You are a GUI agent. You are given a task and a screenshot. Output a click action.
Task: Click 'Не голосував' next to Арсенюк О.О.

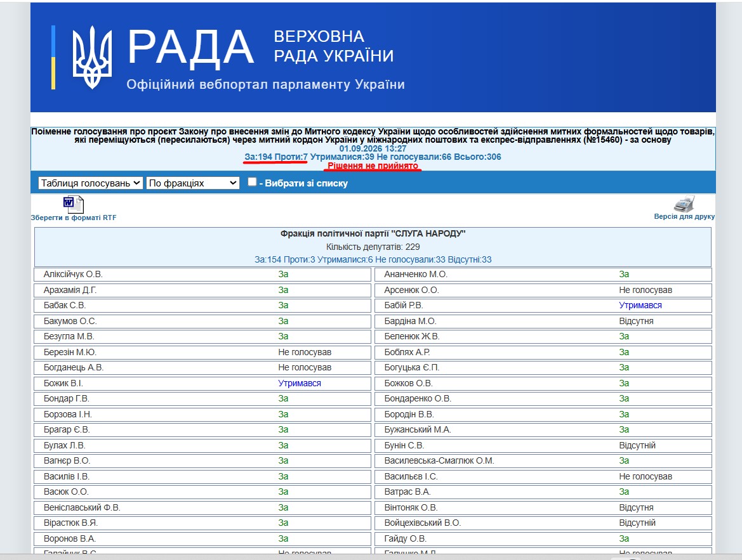646,290
